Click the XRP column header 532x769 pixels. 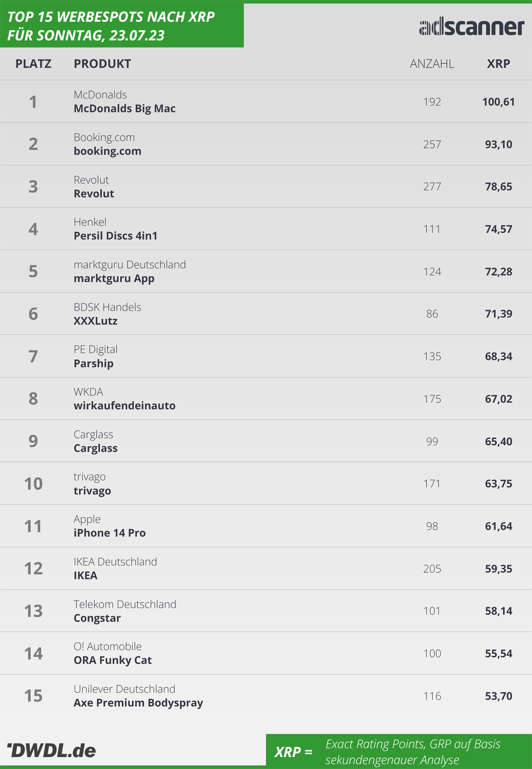point(498,64)
